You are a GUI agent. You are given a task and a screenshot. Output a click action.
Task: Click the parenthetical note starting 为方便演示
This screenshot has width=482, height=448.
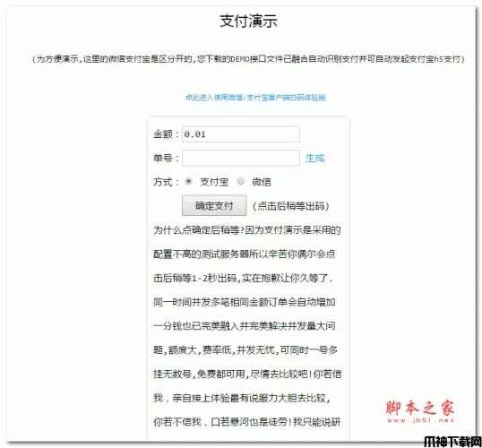click(x=248, y=59)
